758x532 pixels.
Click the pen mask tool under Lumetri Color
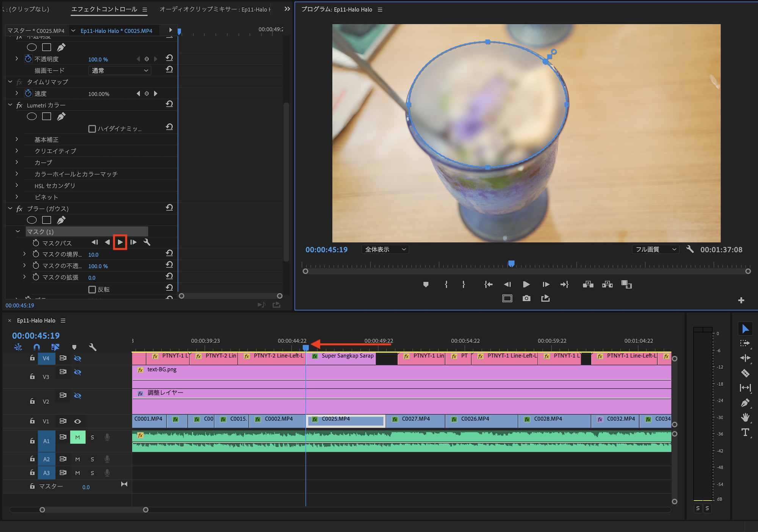click(x=61, y=116)
